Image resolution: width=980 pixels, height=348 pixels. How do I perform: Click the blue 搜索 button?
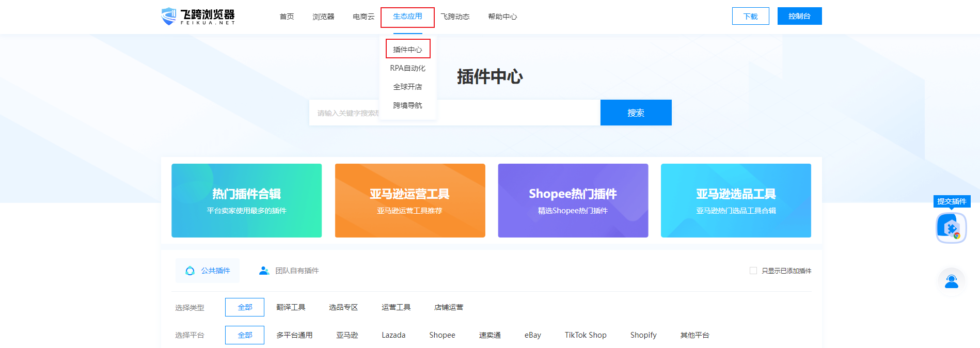[636, 113]
